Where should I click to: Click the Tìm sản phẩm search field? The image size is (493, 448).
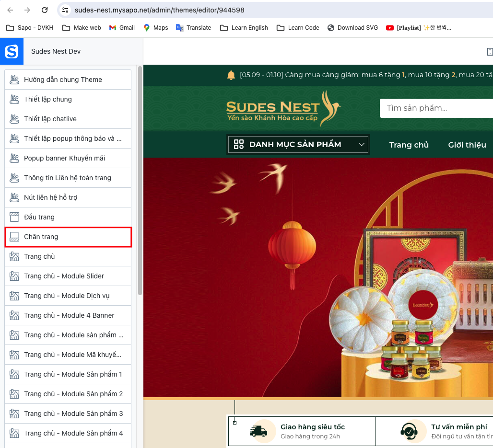(436, 108)
